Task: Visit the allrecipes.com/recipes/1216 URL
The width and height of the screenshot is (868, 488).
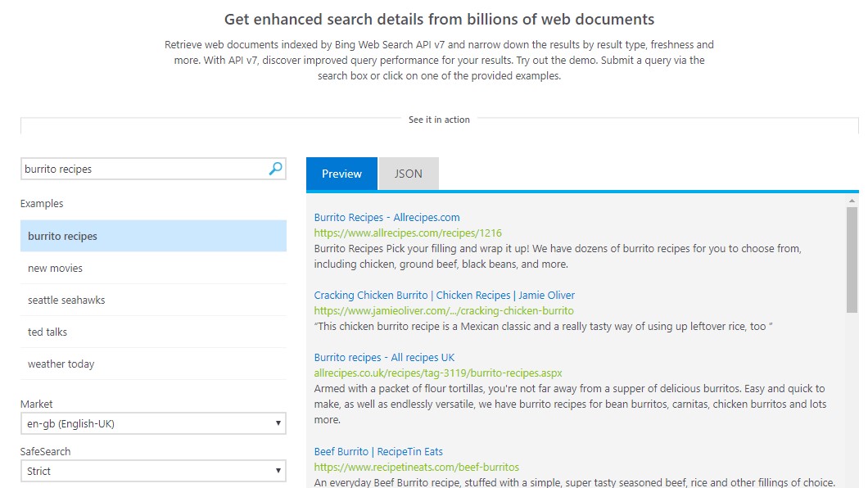Action: pos(408,233)
